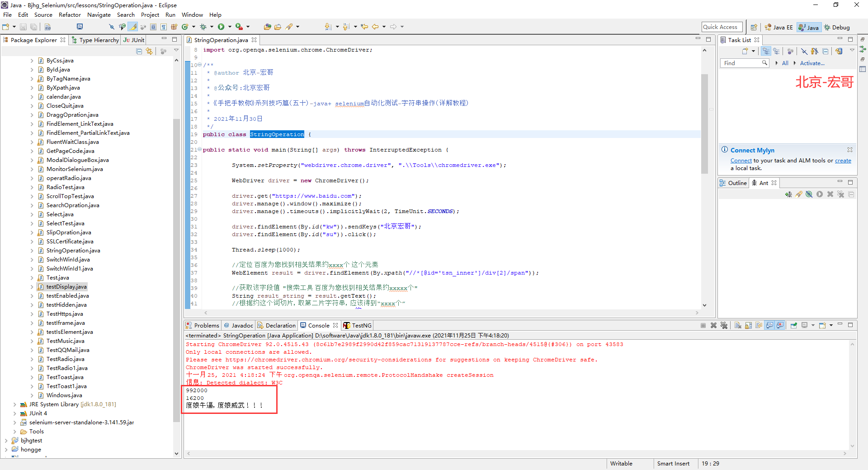Screen dimensions: 868x470
Task: Toggle show console when standard out changes
Action: 769,325
